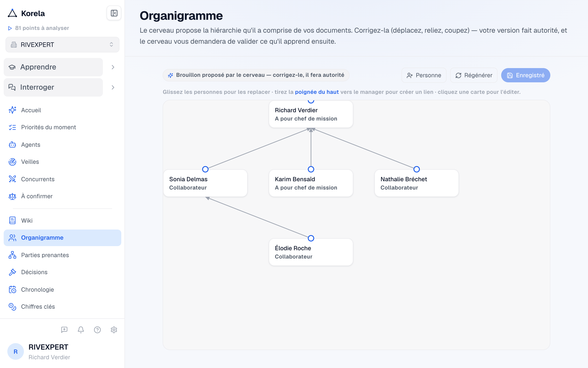Navigate to Parties prenantes
Image resolution: width=588 pixels, height=368 pixels.
coord(62,255)
